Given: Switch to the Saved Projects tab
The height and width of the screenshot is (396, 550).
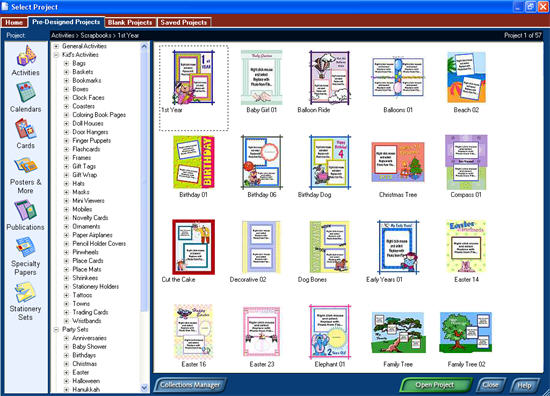Looking at the screenshot, I should click(x=184, y=22).
